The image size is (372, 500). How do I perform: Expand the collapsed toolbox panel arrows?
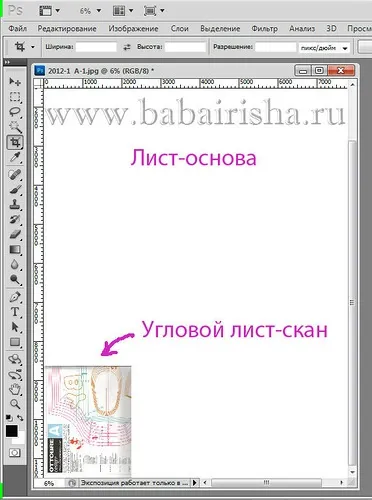(x=7, y=62)
